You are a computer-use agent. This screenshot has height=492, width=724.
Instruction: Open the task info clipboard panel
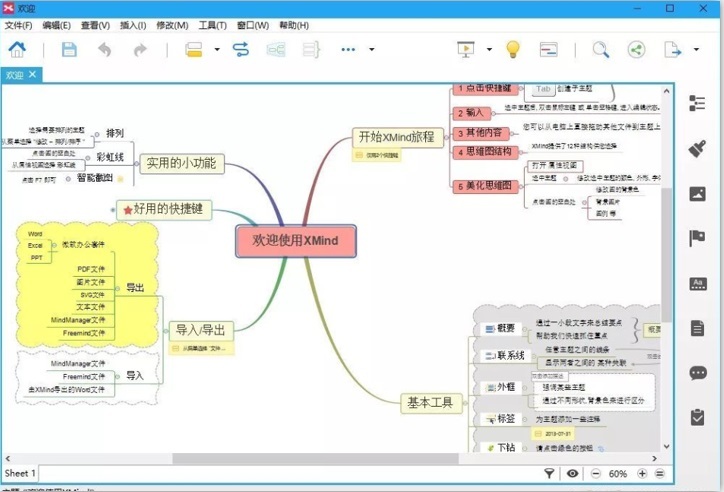(697, 417)
